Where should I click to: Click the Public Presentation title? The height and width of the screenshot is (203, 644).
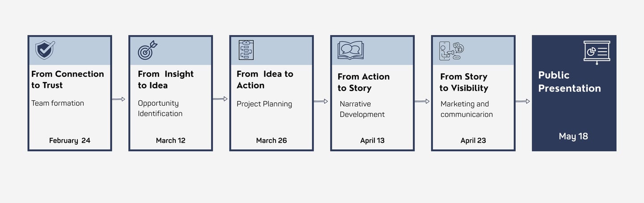click(x=569, y=82)
